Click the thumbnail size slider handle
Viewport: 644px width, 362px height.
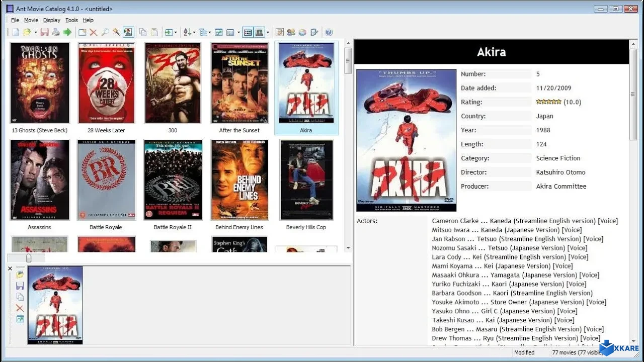click(29, 258)
